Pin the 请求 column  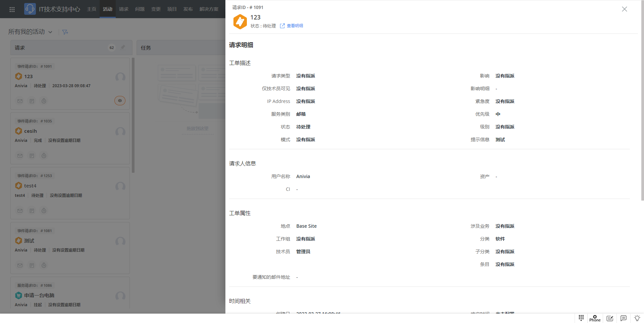[x=123, y=48]
